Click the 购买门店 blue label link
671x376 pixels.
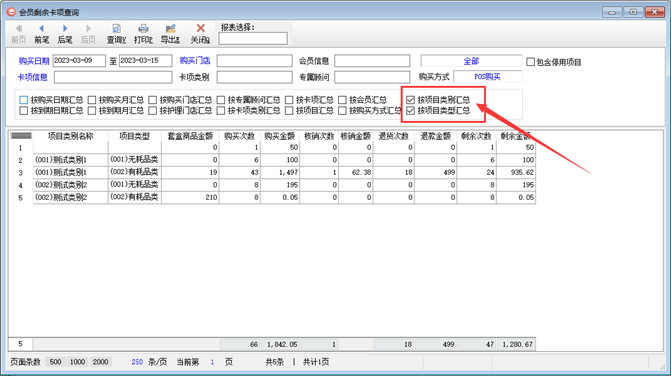pyautogui.click(x=195, y=61)
